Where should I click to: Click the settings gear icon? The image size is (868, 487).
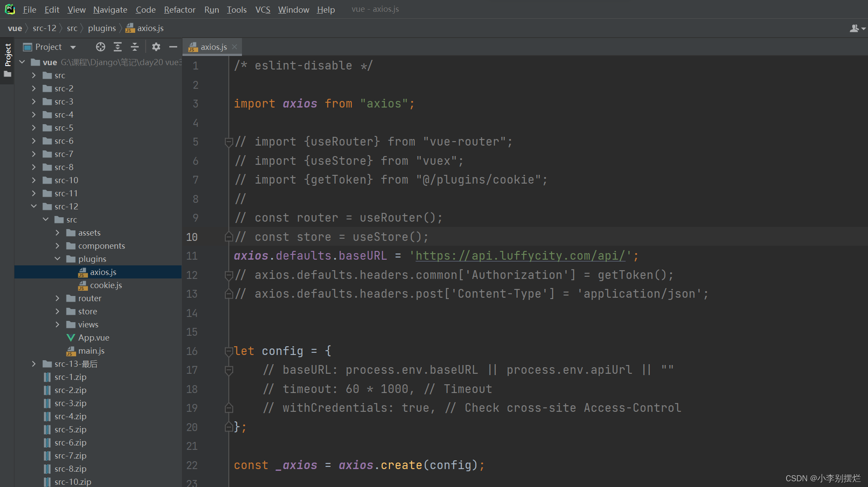click(156, 48)
